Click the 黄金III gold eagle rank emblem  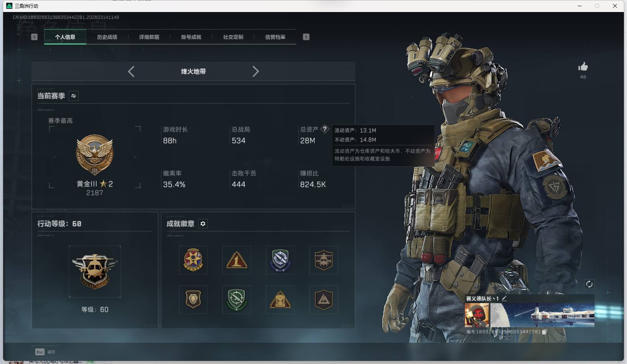click(x=95, y=155)
